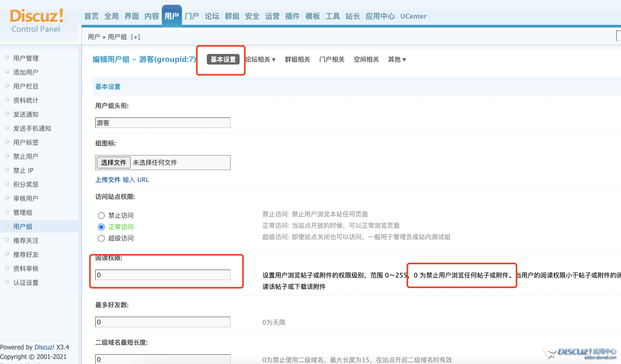This screenshot has height=364, width=621.
Task: Open 发送手机通知 in the sidebar
Action: (x=32, y=128)
